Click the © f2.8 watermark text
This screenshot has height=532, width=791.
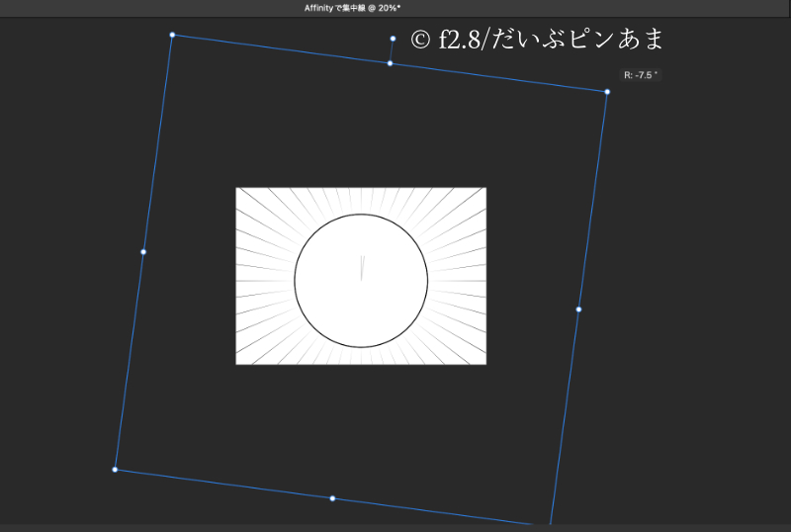click(537, 40)
